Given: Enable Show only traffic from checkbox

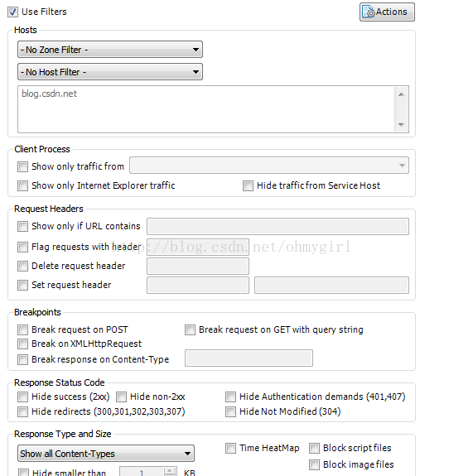Looking at the screenshot, I should tap(23, 166).
